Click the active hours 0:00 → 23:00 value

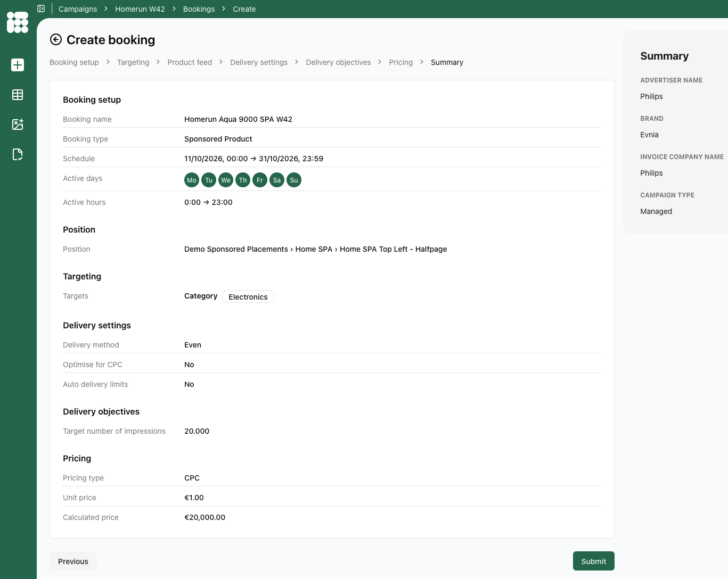[x=208, y=202]
